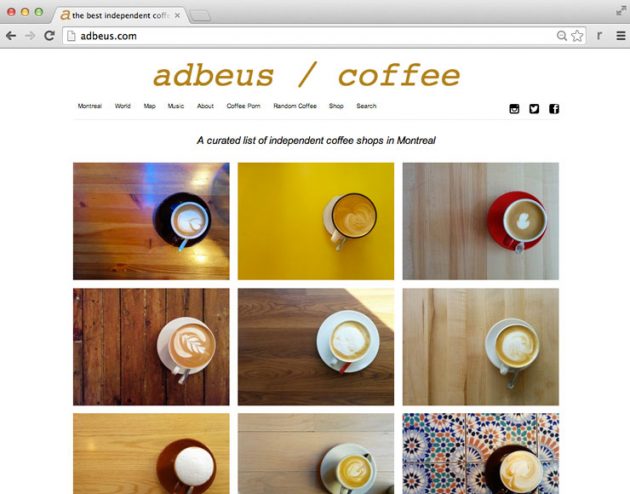Open a new tab button
Viewport: 630px width, 494px height.
(200, 16)
